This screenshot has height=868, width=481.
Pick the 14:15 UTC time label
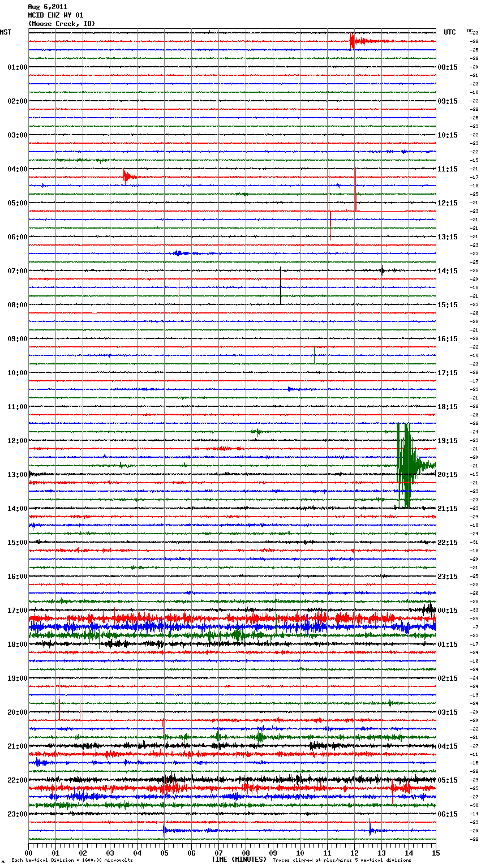point(448,271)
